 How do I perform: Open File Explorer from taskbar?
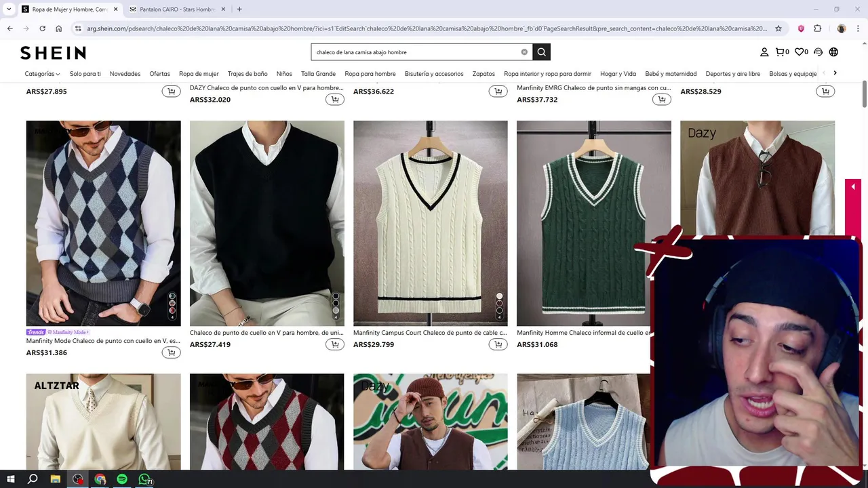(55, 479)
